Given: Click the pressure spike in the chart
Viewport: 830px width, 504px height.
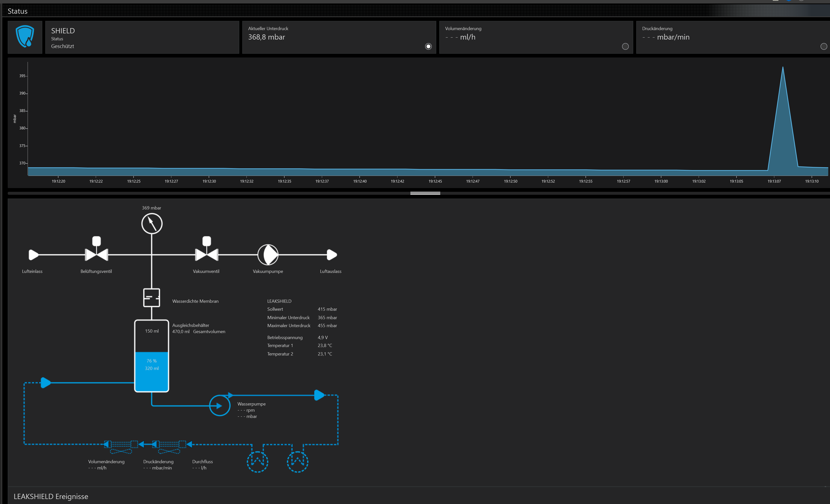Looking at the screenshot, I should (782, 118).
